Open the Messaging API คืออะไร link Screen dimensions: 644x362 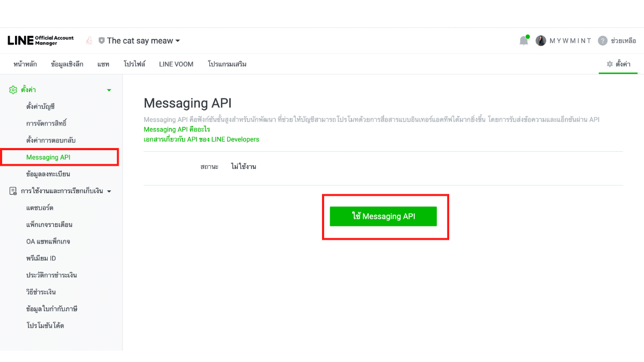(x=177, y=129)
